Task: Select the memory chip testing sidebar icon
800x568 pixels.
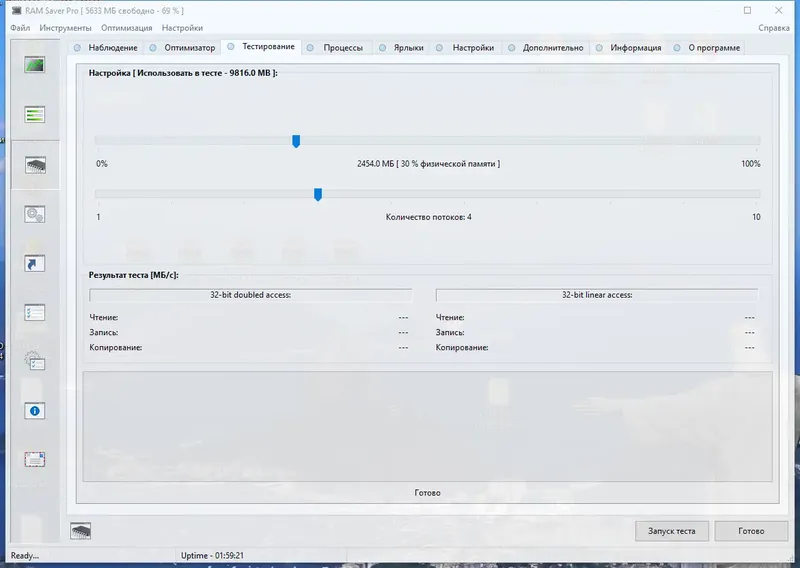Action: pos(35,165)
